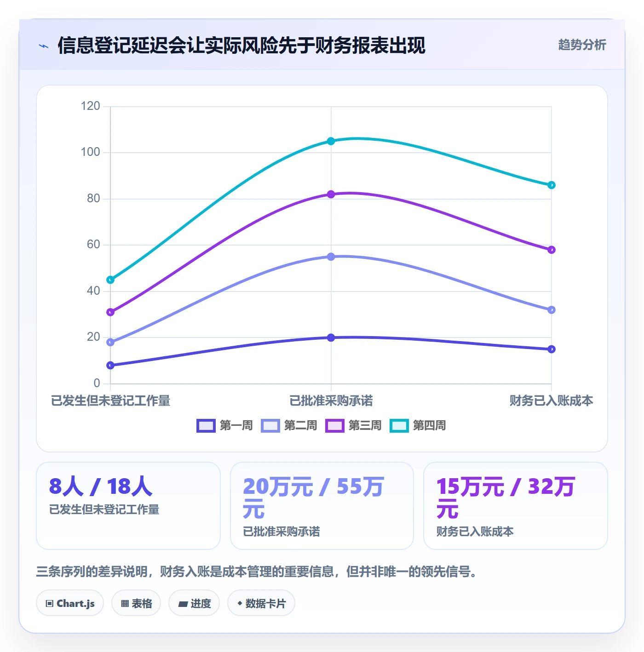The image size is (644, 652).
Task: Open the 20万元 / 55万元 metric card
Action: coord(322,506)
